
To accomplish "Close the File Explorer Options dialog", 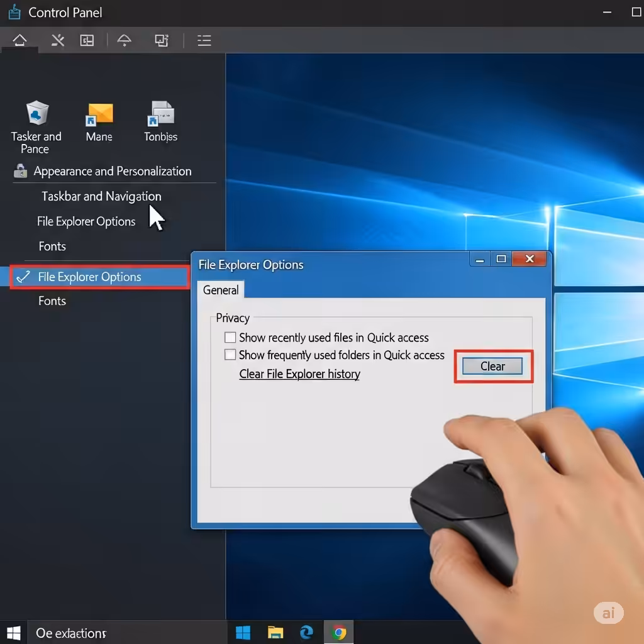I will (530, 258).
